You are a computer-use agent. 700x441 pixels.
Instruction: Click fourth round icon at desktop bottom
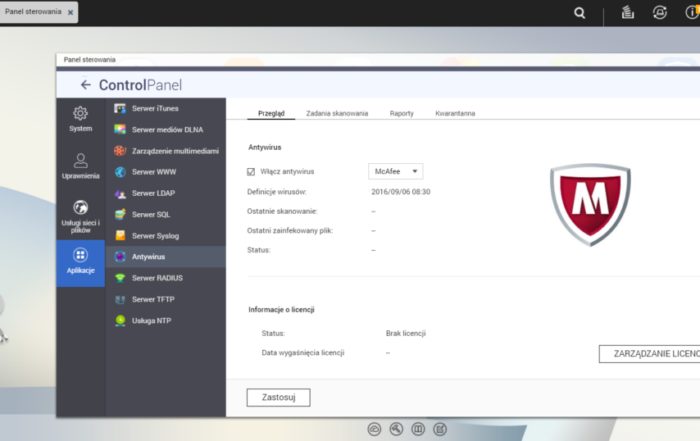(x=440, y=429)
